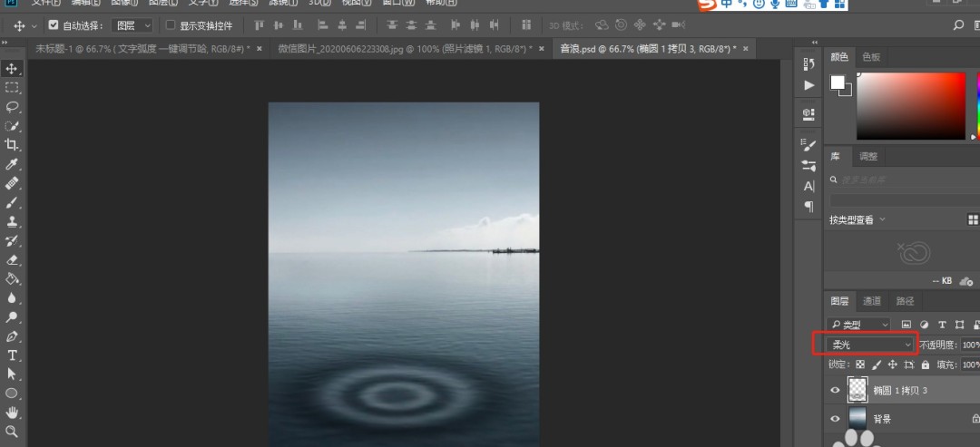Hide the 背景 layer

tap(836, 419)
